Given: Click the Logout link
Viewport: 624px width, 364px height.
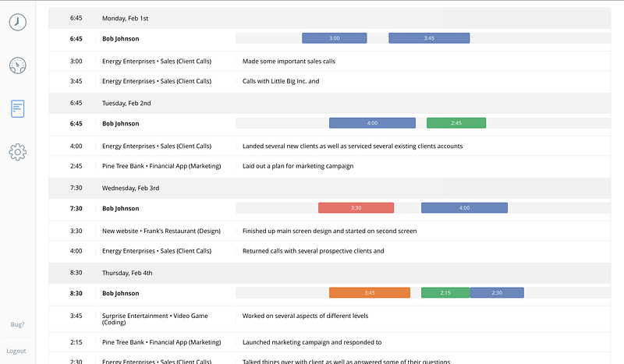Looking at the screenshot, I should click(x=16, y=351).
